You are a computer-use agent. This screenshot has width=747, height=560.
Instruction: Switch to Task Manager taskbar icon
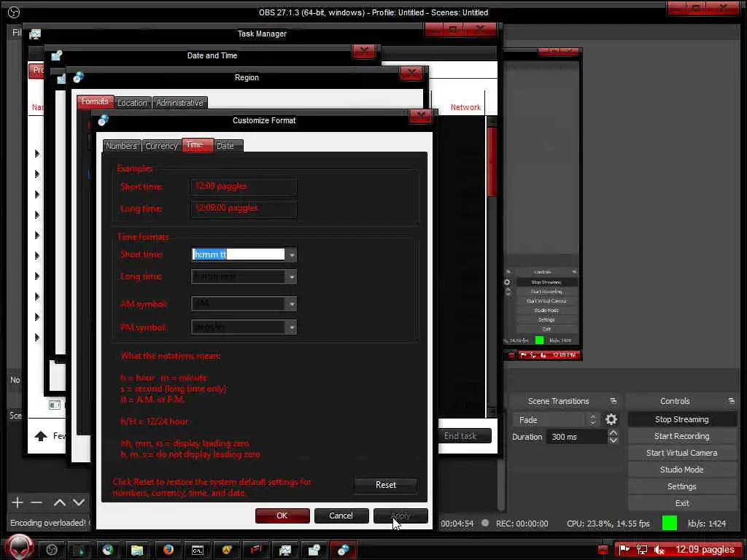click(x=285, y=550)
